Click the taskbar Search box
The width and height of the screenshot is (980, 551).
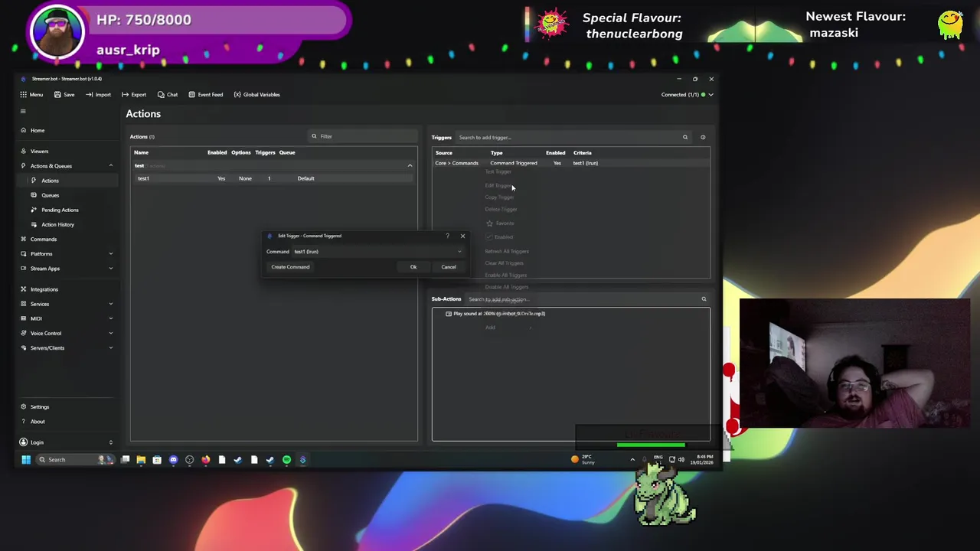[74, 459]
